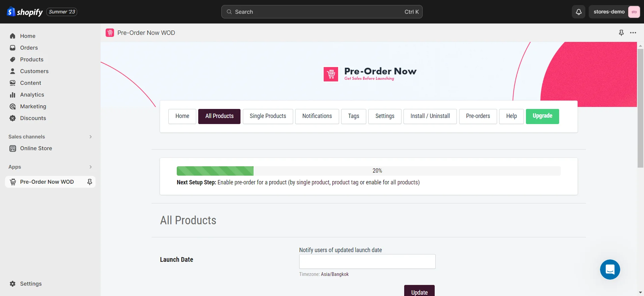Click the 'Next Setup Step:' text
Viewport: 644px width, 296px height.
point(197,182)
